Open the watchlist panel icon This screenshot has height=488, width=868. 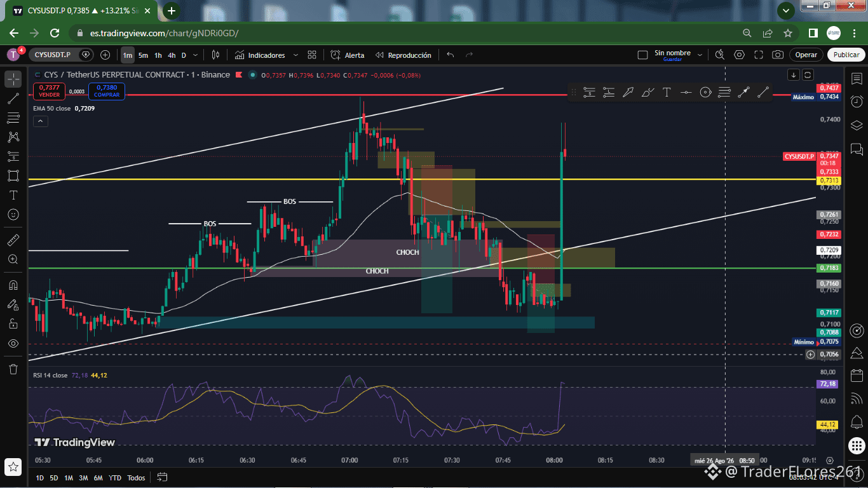pos(857,78)
